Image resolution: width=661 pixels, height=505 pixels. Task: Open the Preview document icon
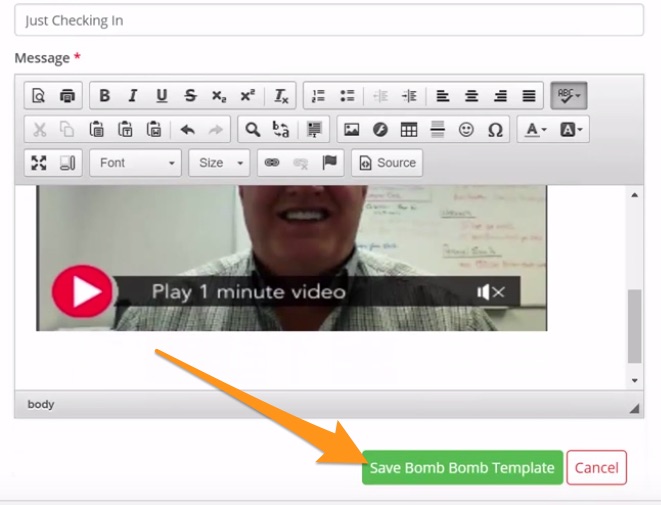click(x=39, y=96)
